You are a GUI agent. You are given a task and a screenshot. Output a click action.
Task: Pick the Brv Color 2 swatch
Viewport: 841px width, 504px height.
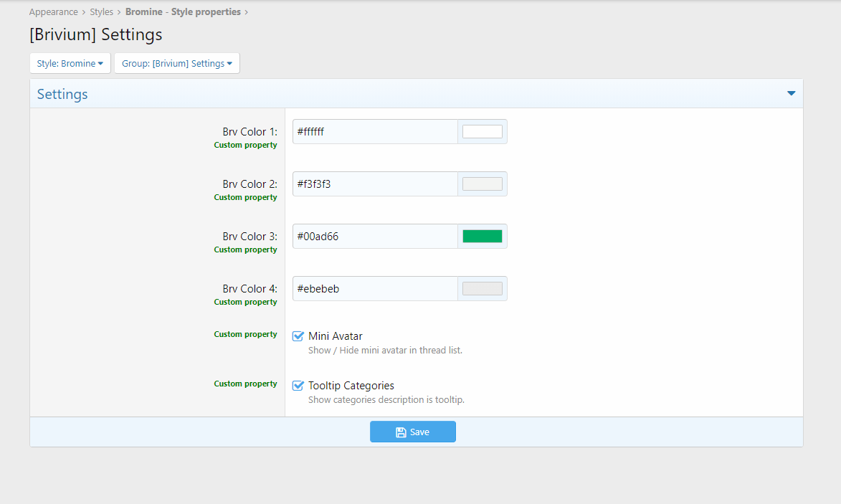coord(482,184)
